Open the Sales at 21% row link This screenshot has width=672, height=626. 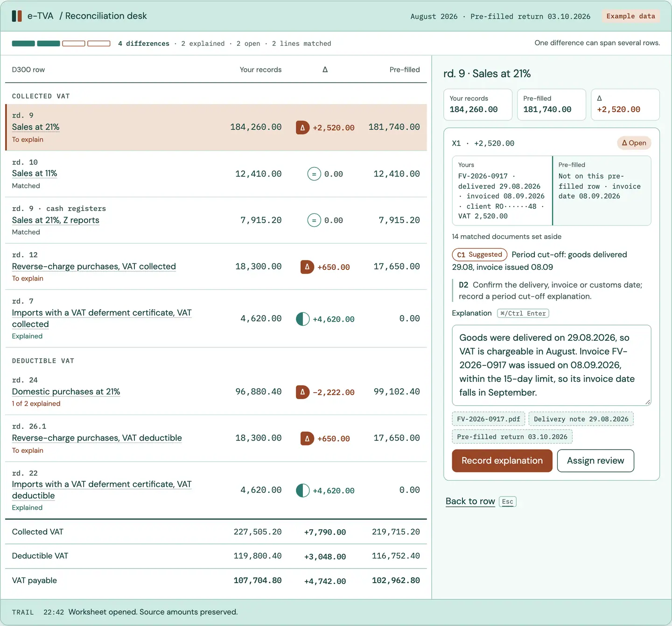click(x=35, y=127)
